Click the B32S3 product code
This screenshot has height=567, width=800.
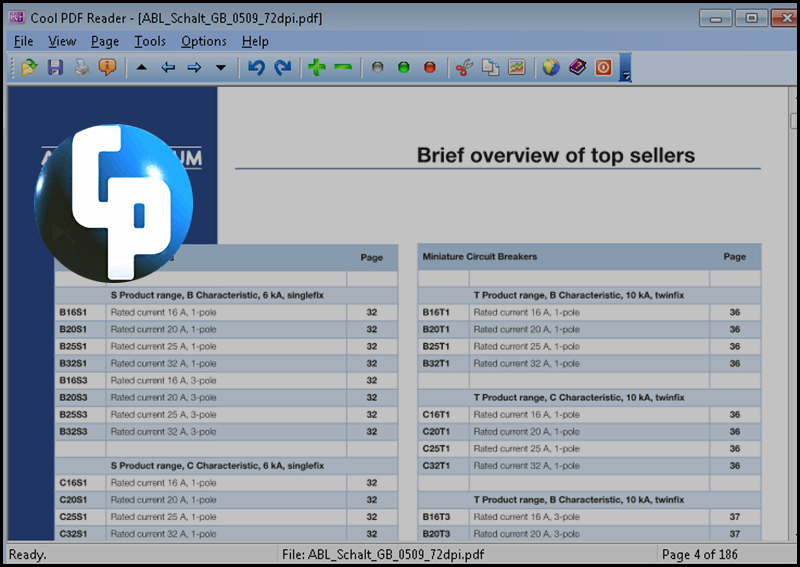(73, 432)
